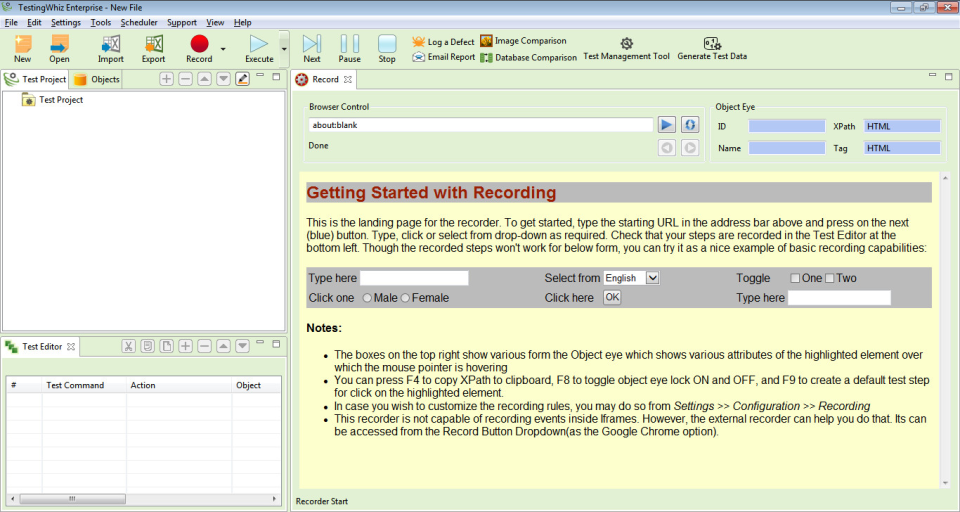Open Email Report tool
Viewport: 960px width, 512px height.
(x=443, y=57)
